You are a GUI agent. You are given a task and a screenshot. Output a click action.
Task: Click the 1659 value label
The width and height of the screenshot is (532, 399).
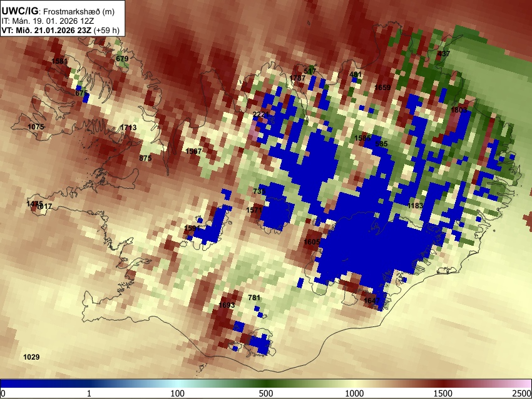[x=382, y=88]
